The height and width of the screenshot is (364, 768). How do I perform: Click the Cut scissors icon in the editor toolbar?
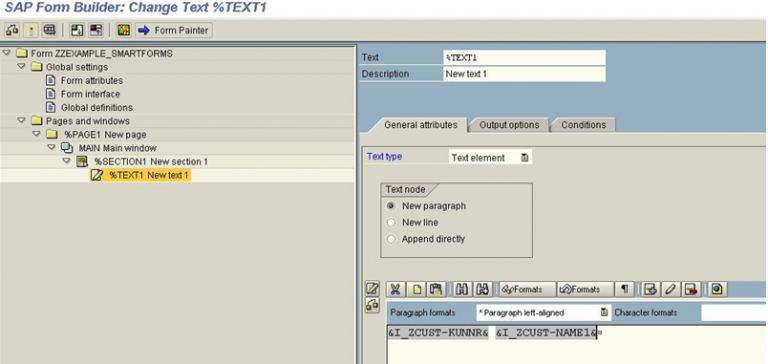395,290
